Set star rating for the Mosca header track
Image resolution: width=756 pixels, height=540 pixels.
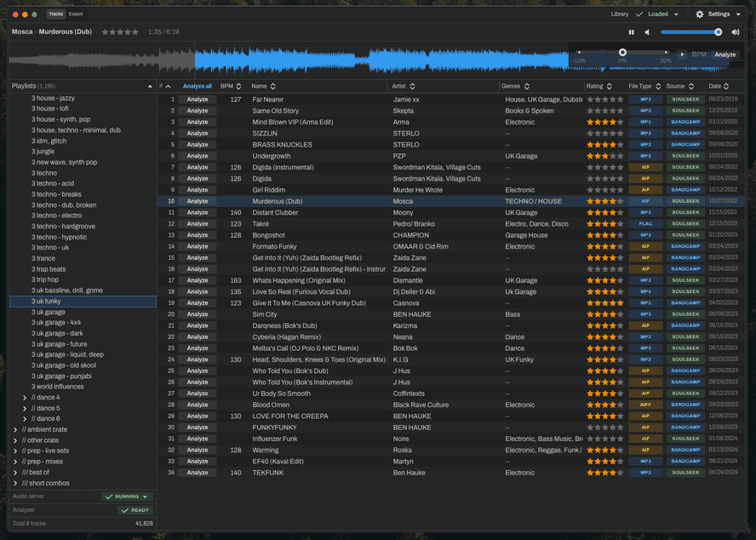click(x=120, y=32)
